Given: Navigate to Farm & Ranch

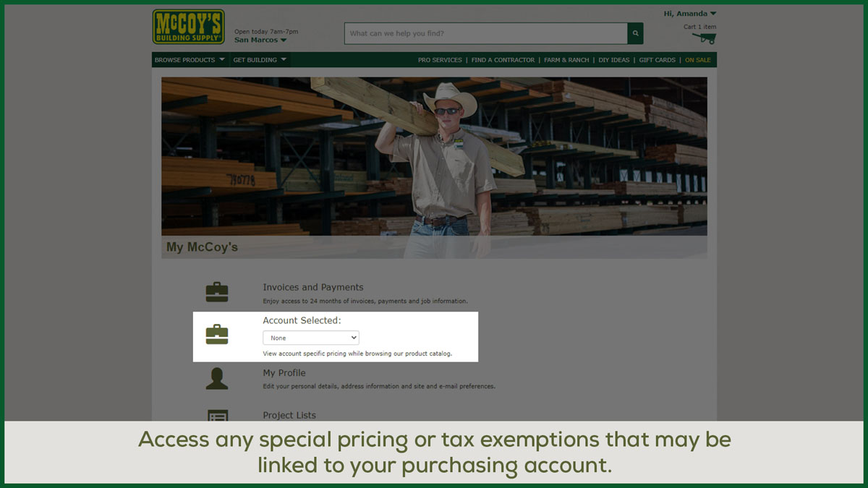Looking at the screenshot, I should 566,60.
